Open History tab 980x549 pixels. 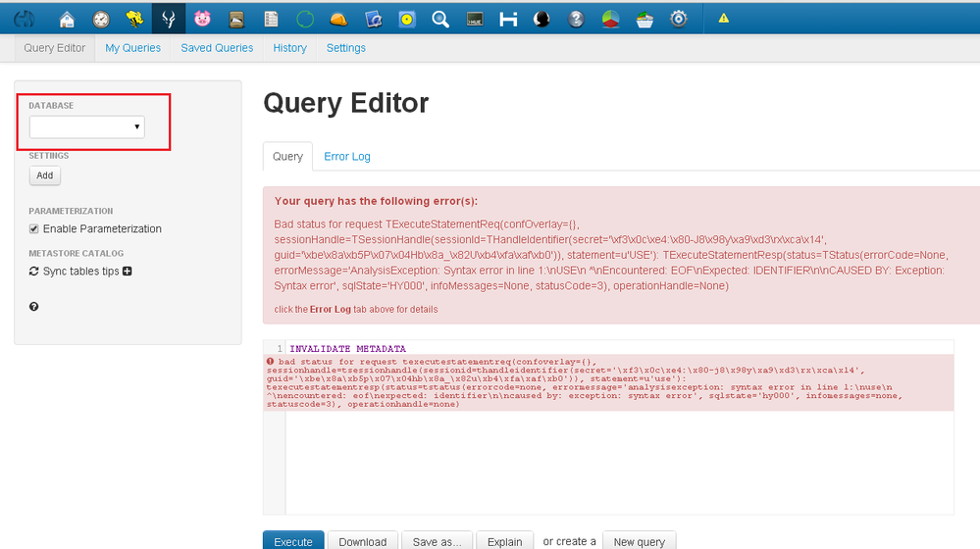click(290, 48)
